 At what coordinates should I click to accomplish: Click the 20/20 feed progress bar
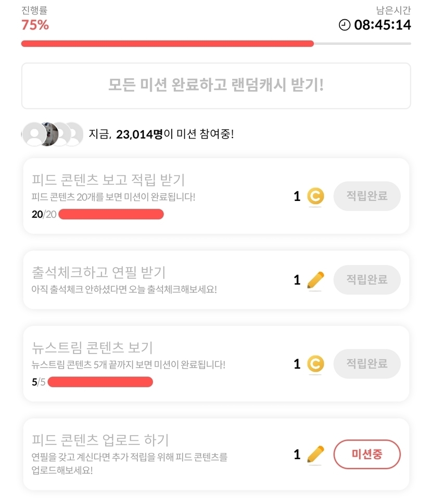tap(111, 214)
